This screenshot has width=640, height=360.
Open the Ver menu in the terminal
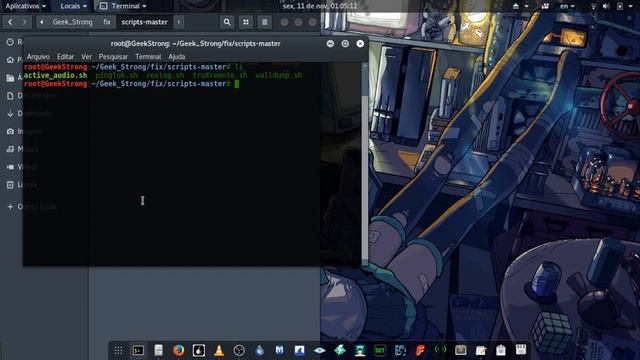click(x=87, y=57)
